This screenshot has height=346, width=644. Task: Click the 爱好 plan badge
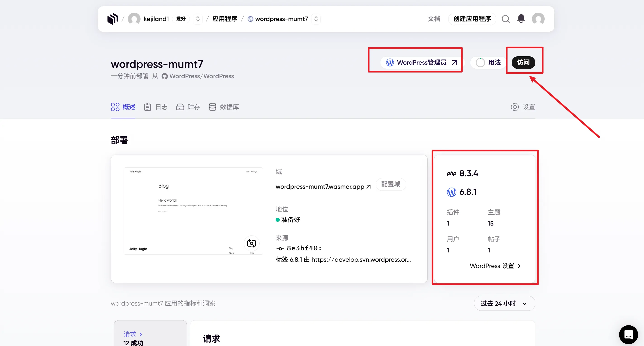[181, 19]
